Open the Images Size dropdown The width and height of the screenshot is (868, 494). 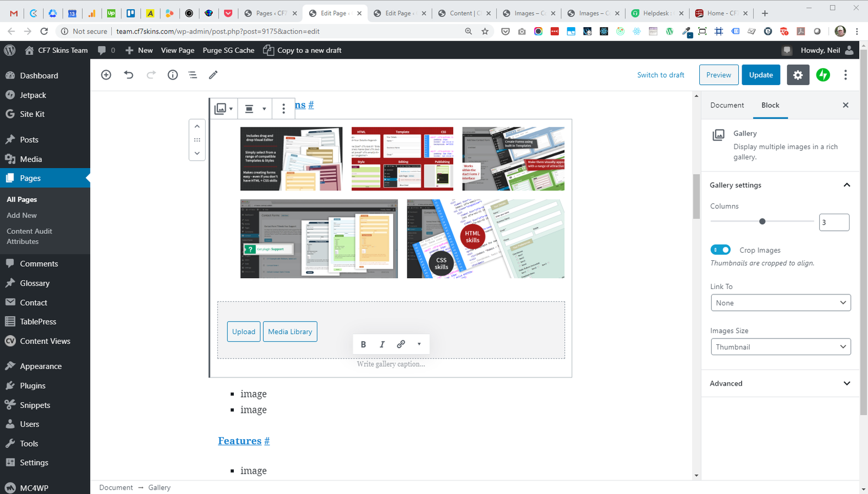click(780, 347)
